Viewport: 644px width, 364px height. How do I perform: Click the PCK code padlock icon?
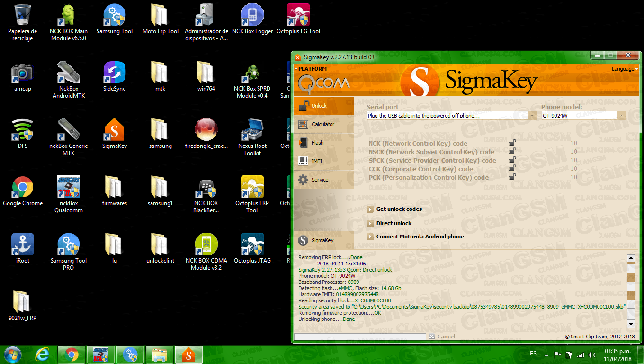click(x=512, y=177)
